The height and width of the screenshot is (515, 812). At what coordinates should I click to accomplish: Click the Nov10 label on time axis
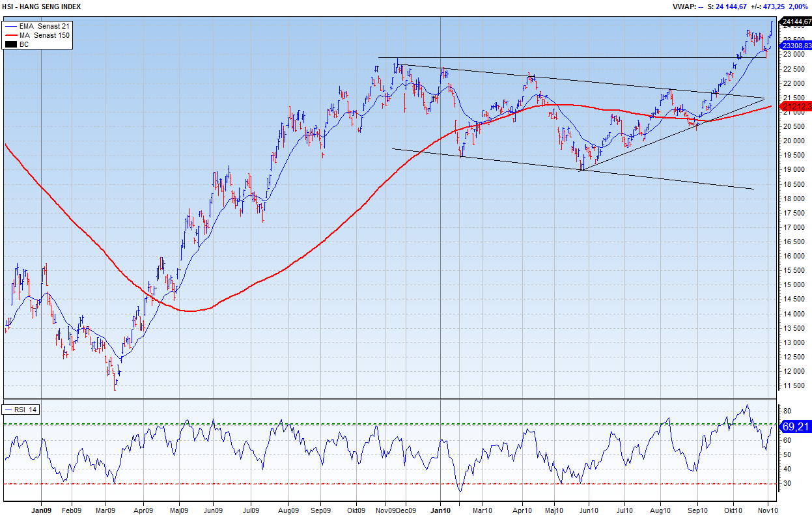pos(768,510)
